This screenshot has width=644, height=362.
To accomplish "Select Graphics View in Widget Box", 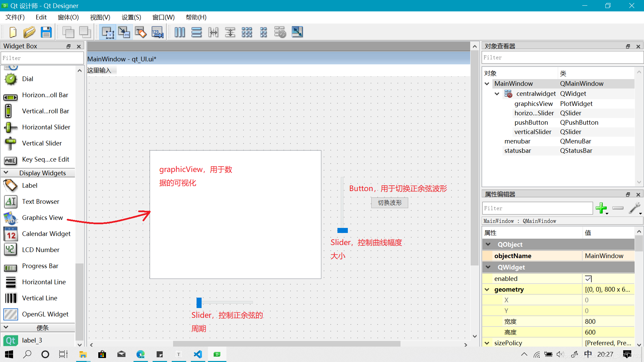I will click(42, 218).
